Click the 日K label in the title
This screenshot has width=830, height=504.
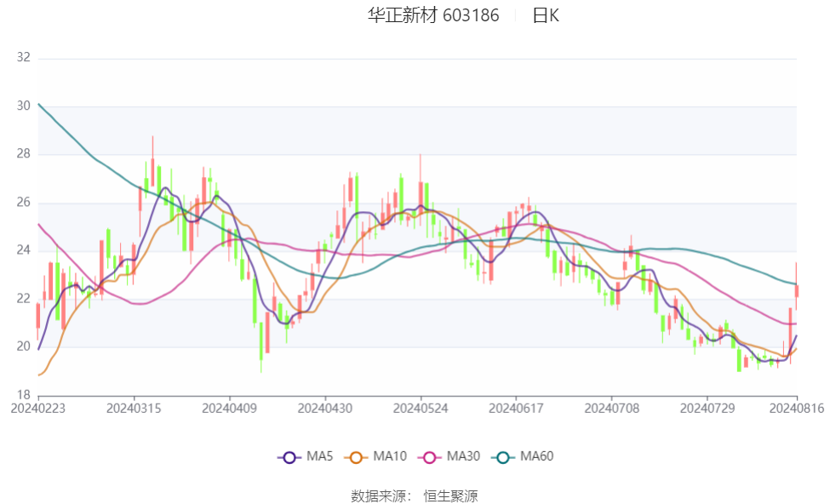click(x=546, y=15)
